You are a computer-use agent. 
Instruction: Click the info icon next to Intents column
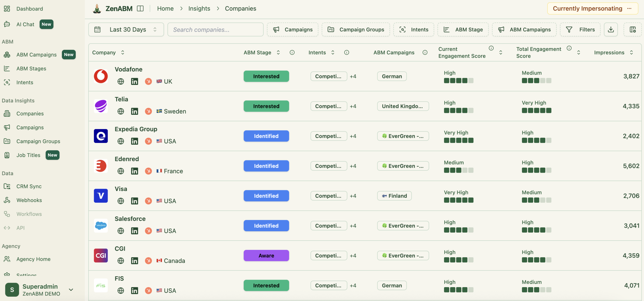(x=347, y=52)
